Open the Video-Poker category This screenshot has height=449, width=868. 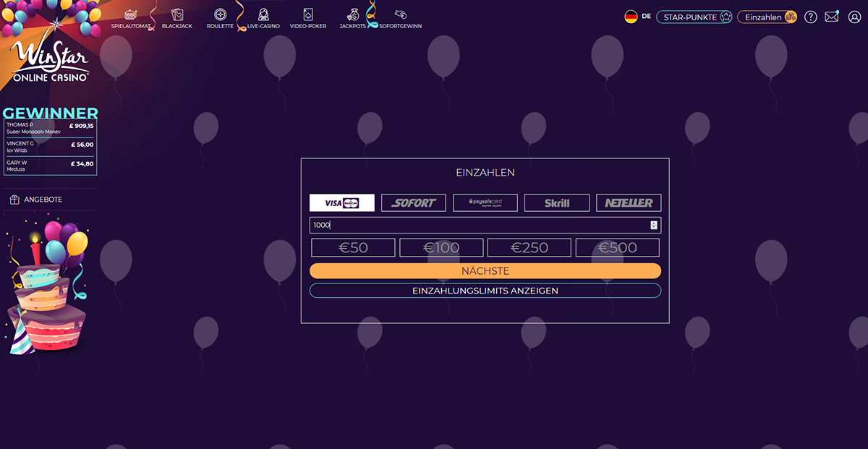[308, 18]
